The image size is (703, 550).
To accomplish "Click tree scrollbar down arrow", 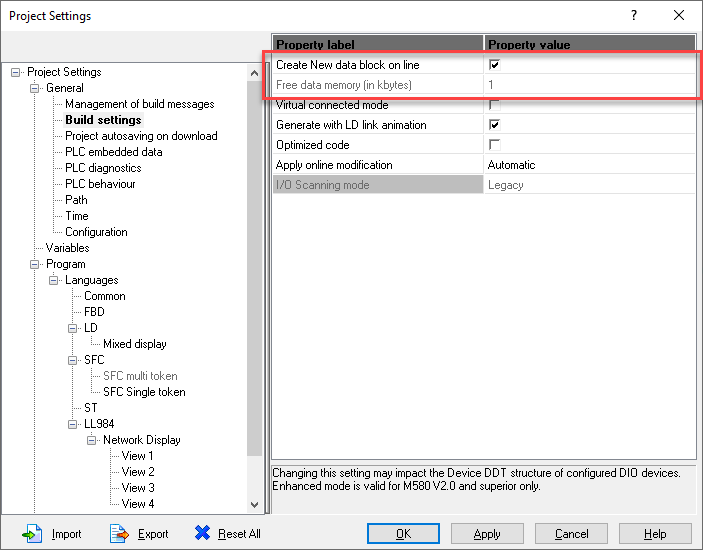I will tap(254, 504).
